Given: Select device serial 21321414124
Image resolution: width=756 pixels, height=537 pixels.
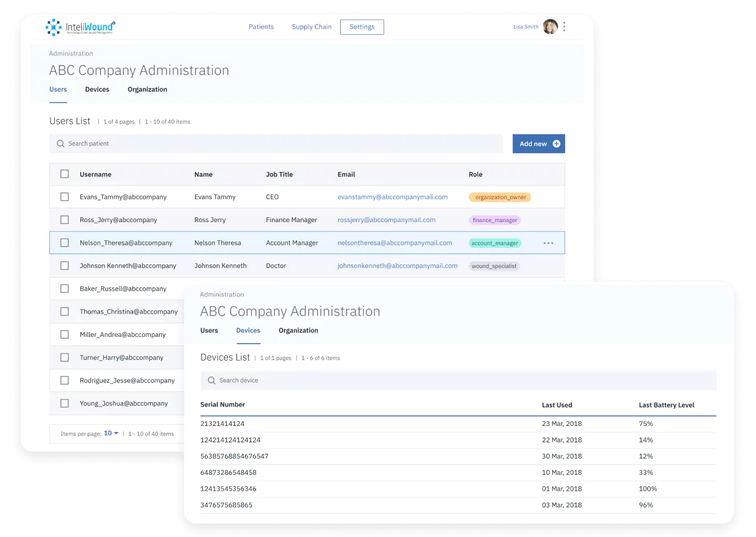Looking at the screenshot, I should click(223, 423).
